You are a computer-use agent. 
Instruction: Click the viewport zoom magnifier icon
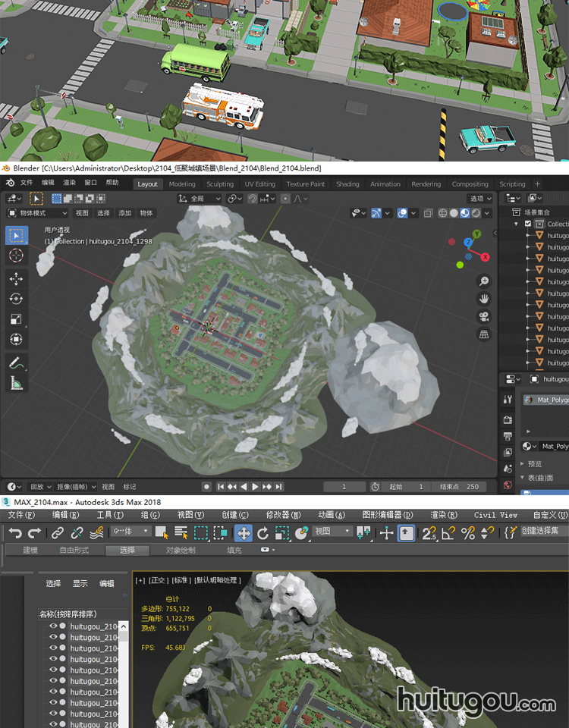(x=484, y=281)
